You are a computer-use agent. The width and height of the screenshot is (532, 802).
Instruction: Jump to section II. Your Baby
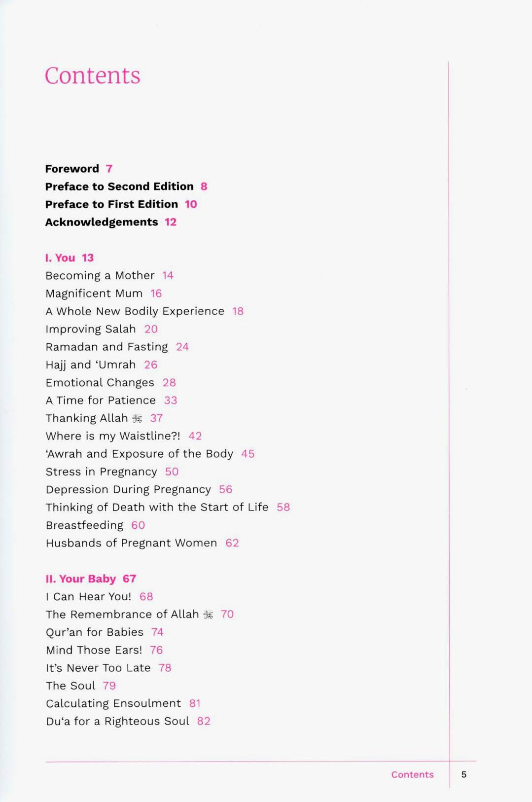80,579
